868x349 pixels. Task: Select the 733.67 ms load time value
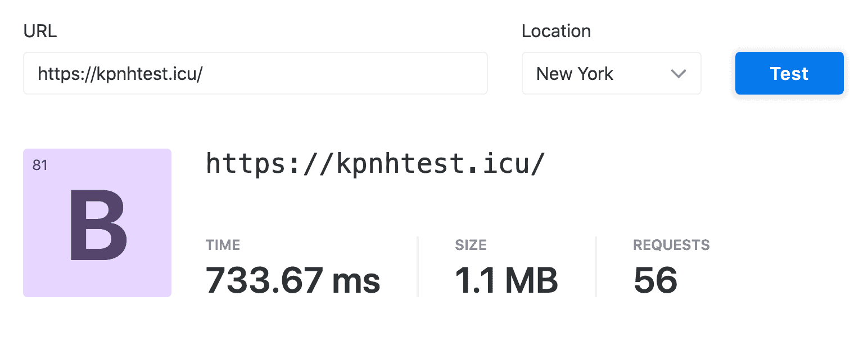click(292, 280)
